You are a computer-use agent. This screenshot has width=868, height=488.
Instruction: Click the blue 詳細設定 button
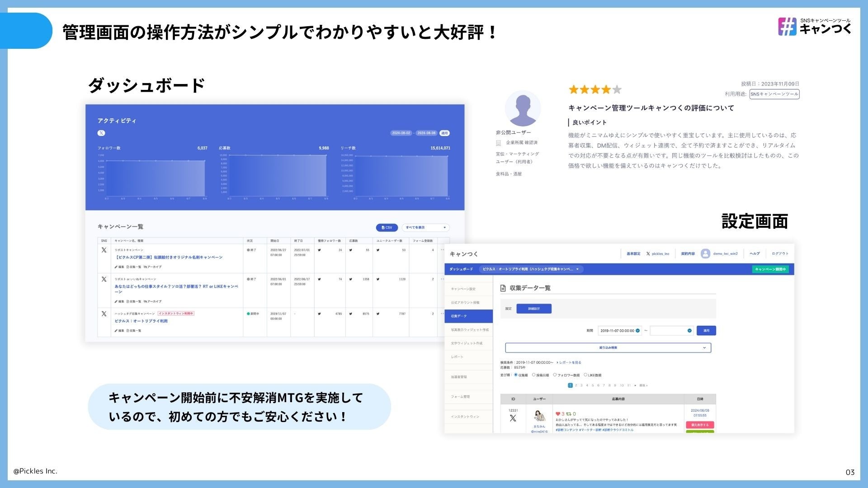(533, 309)
